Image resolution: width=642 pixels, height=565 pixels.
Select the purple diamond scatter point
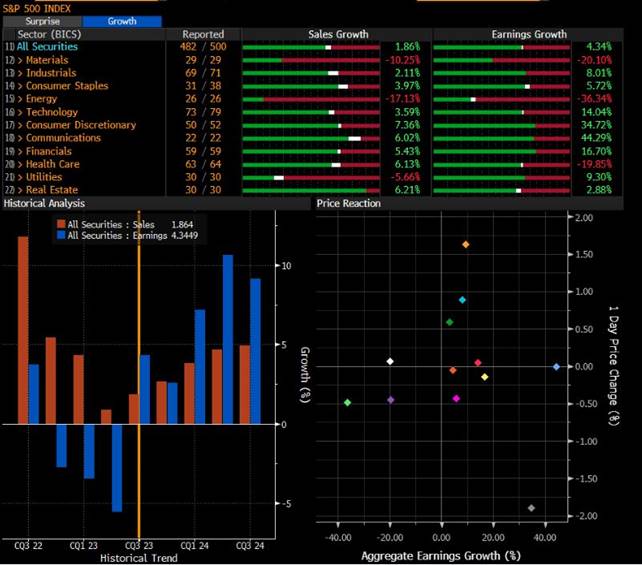(x=391, y=400)
